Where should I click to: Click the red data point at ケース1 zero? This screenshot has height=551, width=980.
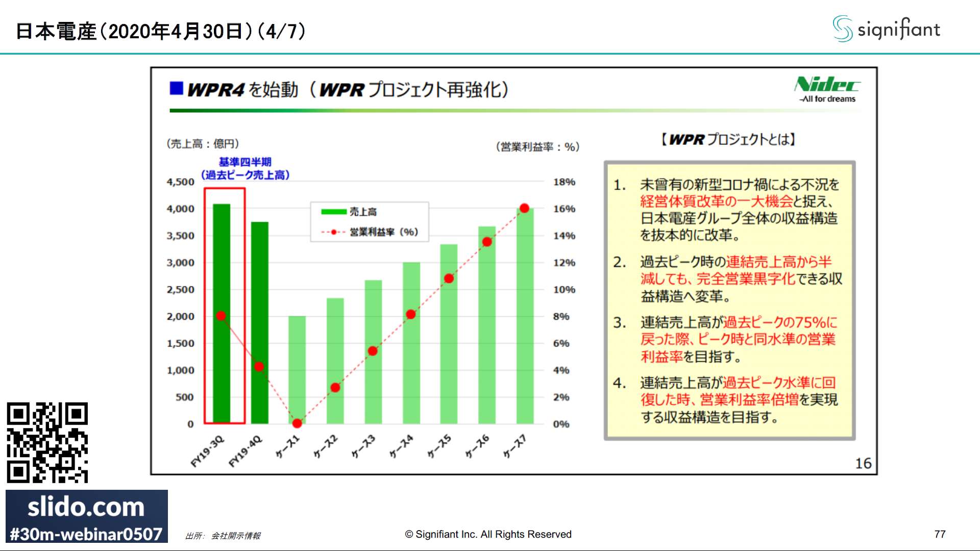297,423
